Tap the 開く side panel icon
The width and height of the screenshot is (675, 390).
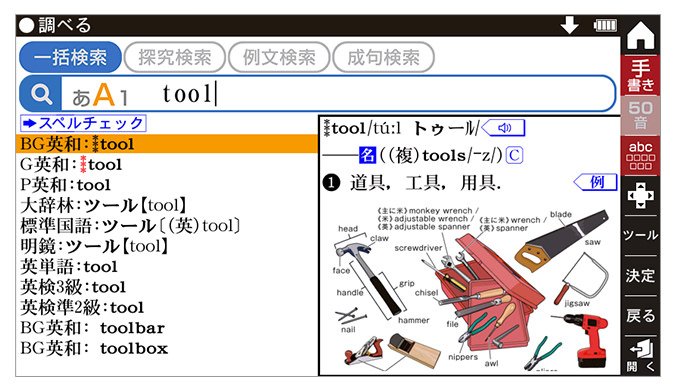tap(641, 356)
